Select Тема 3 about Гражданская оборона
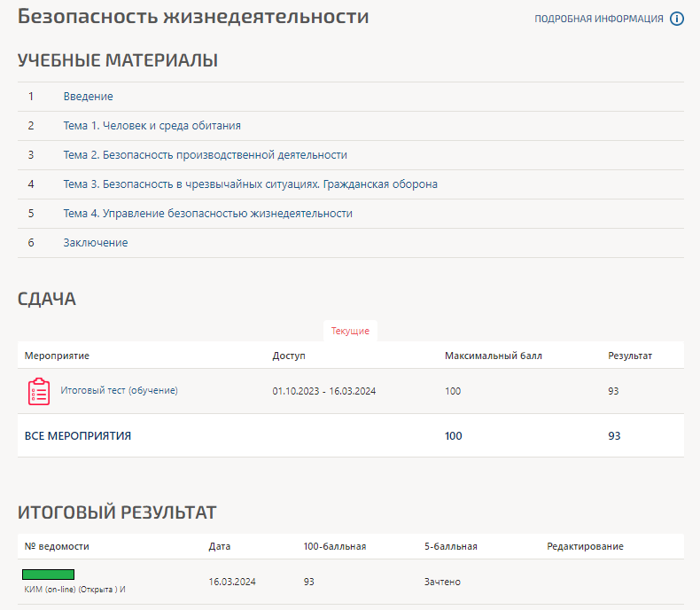Viewport: 700px width, 610px height. tap(250, 184)
